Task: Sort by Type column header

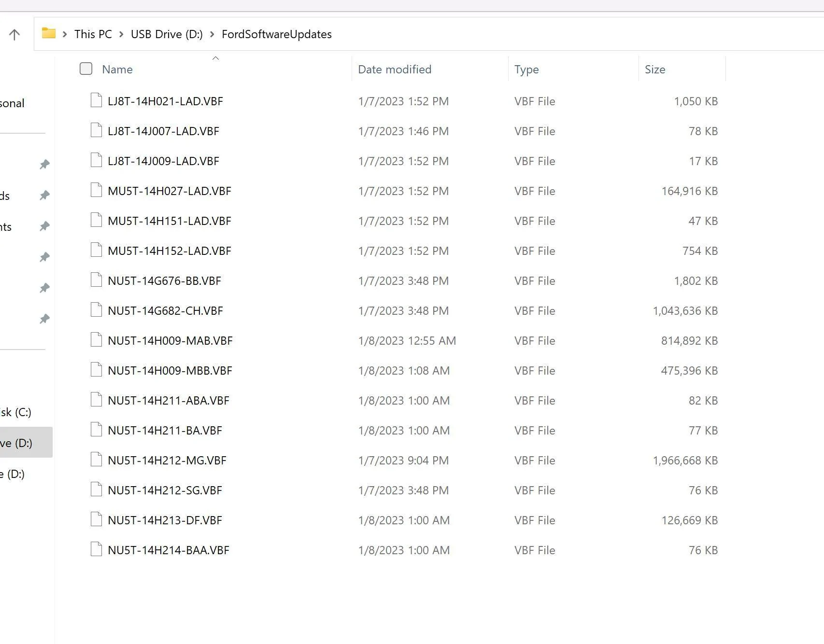Action: [526, 70]
